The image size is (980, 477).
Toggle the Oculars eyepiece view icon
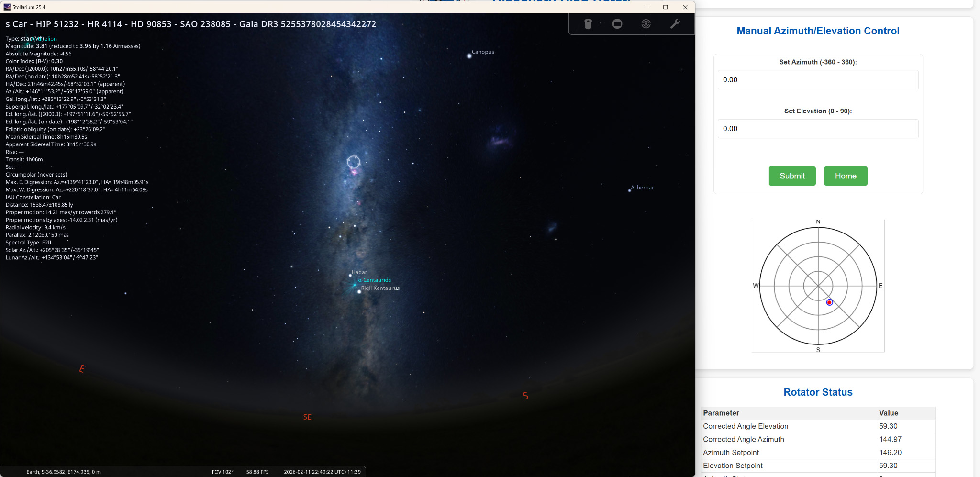pyautogui.click(x=588, y=24)
